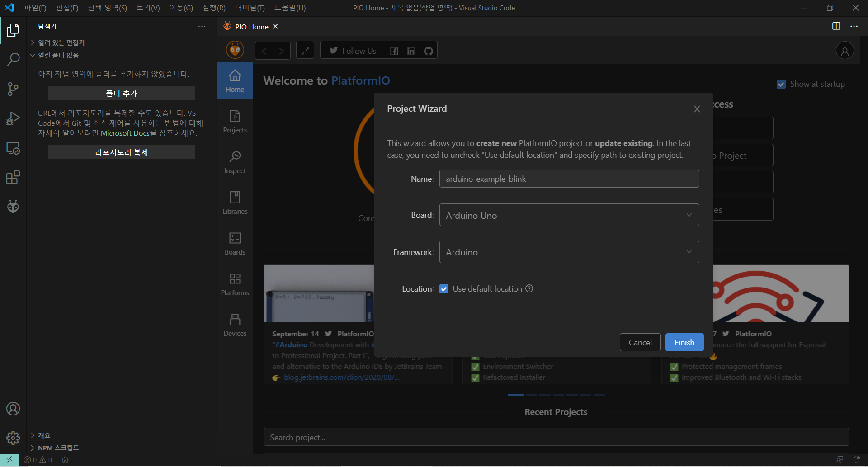Screen dimensions: 868x467
Task: Open the LinkedIn icon link
Action: tap(410, 51)
